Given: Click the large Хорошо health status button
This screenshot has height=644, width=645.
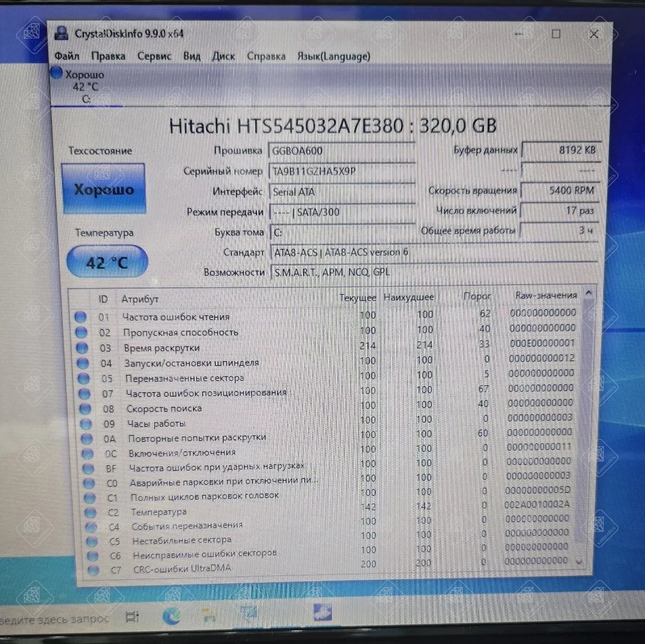Looking at the screenshot, I should (x=104, y=189).
